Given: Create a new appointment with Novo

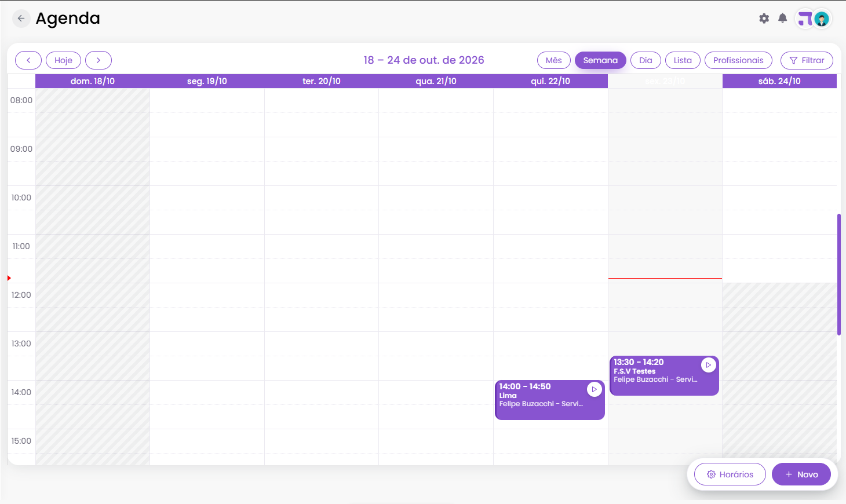Looking at the screenshot, I should point(801,474).
